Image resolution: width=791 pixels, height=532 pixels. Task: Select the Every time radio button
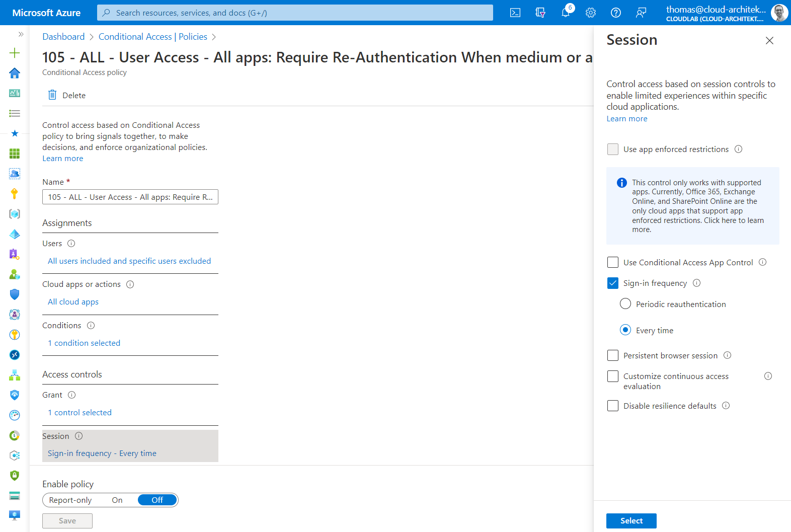tap(625, 330)
